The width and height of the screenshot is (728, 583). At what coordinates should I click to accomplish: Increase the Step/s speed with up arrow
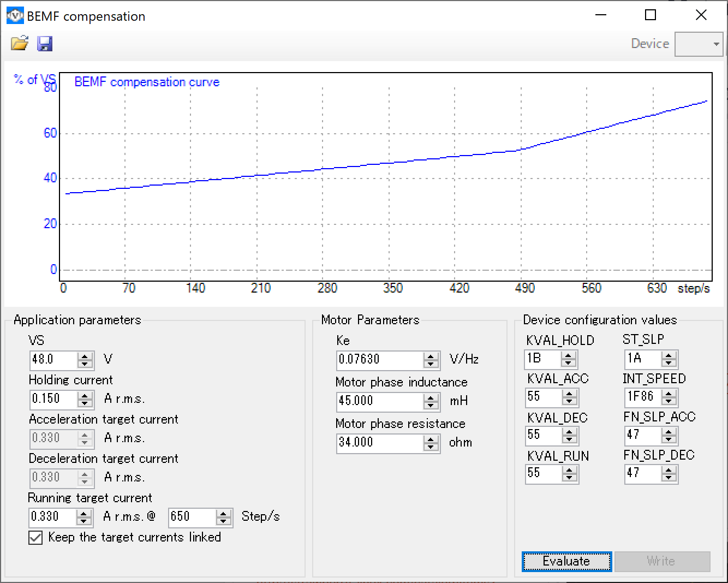[x=224, y=513]
